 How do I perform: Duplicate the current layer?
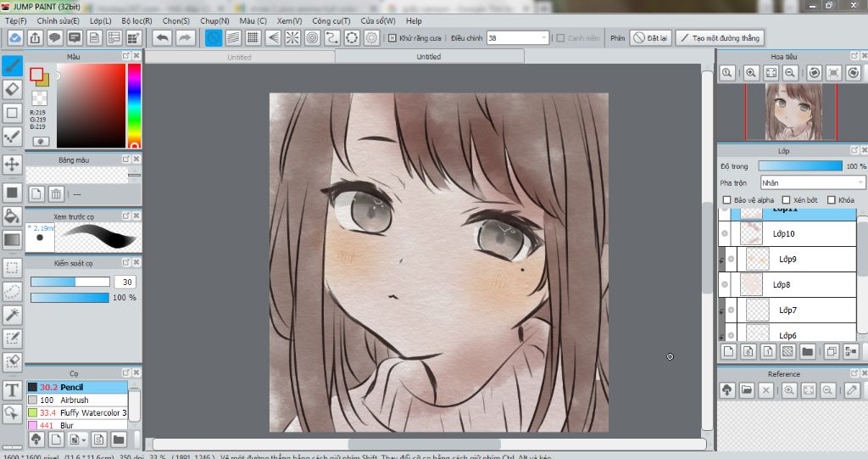click(832, 351)
